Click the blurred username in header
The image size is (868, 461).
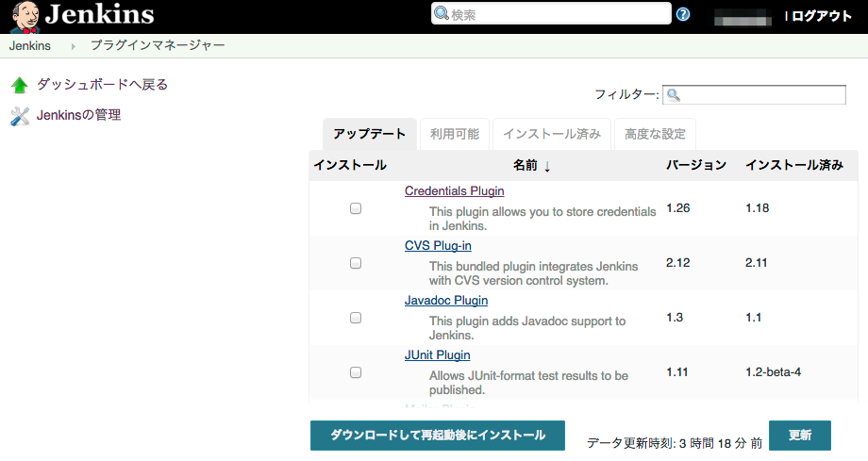[743, 17]
